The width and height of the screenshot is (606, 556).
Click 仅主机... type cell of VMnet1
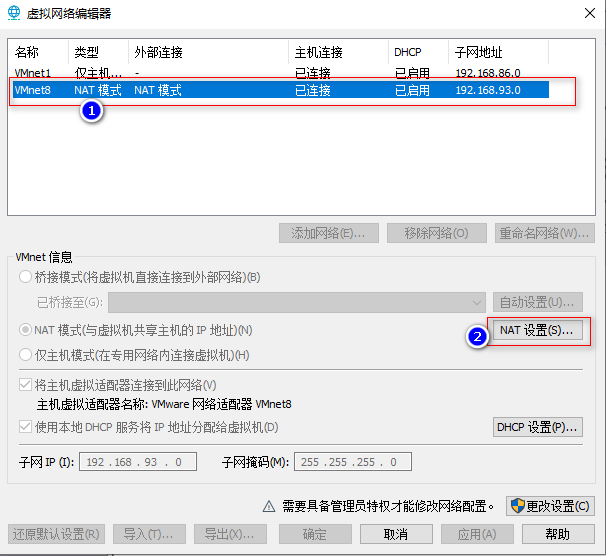click(98, 73)
